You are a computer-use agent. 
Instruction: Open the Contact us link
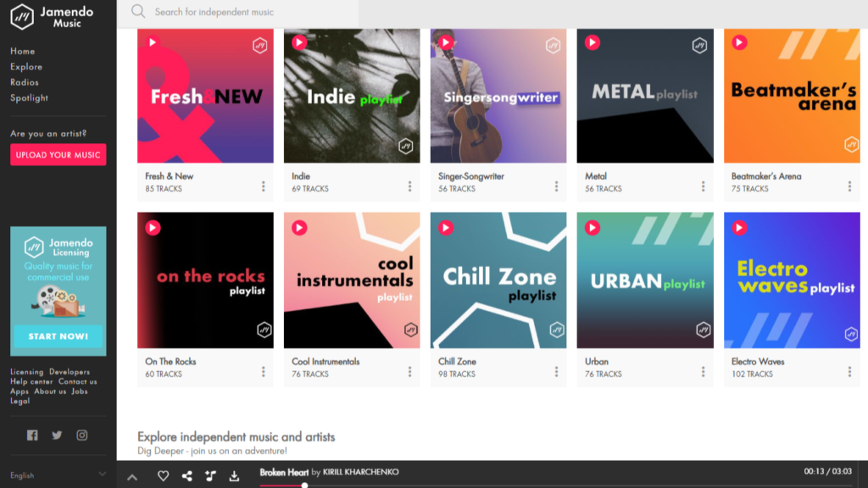coord(77,381)
